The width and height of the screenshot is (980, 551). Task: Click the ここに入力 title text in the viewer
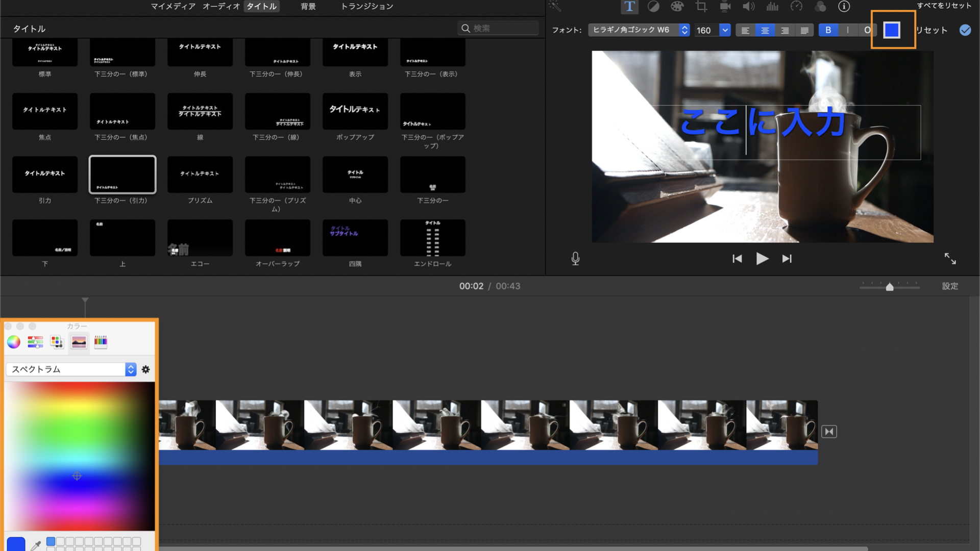[763, 122]
